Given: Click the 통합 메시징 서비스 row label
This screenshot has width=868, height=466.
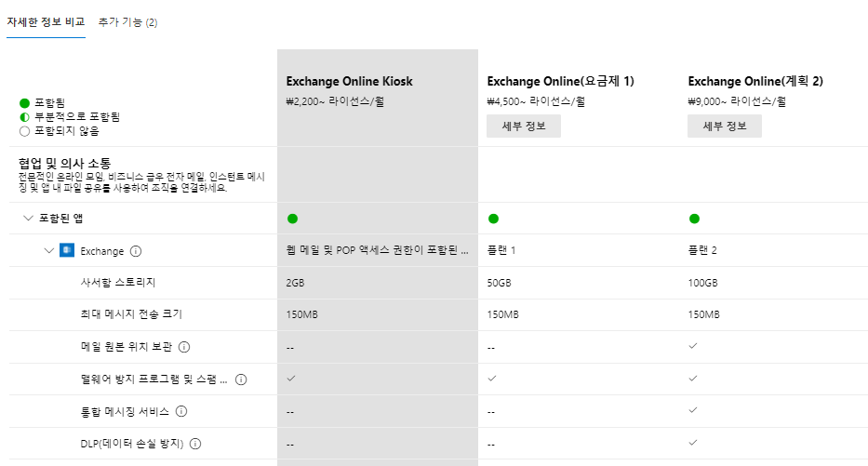Looking at the screenshot, I should 125,411.
